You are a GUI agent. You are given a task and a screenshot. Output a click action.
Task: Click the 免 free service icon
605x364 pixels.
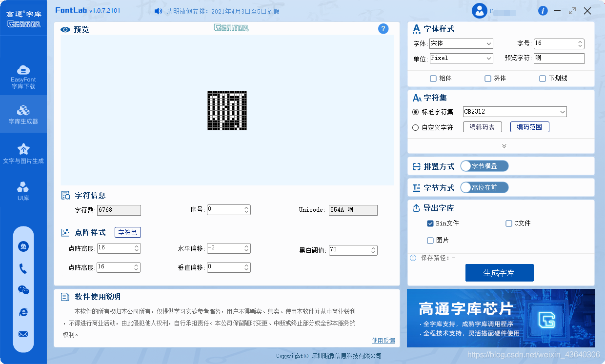(x=23, y=246)
